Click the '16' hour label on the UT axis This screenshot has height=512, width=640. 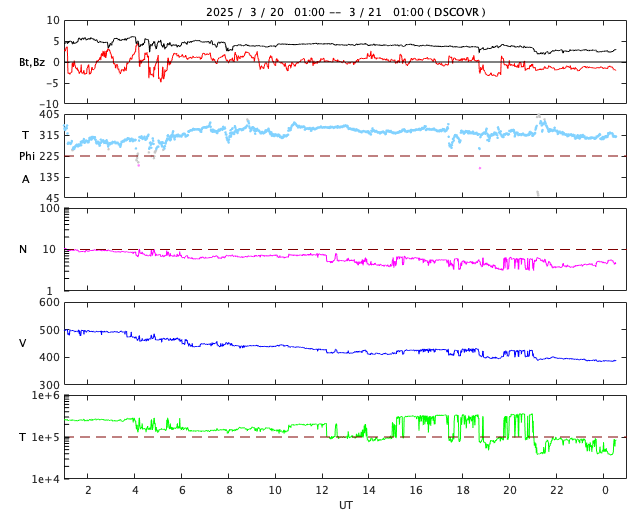[x=416, y=490]
